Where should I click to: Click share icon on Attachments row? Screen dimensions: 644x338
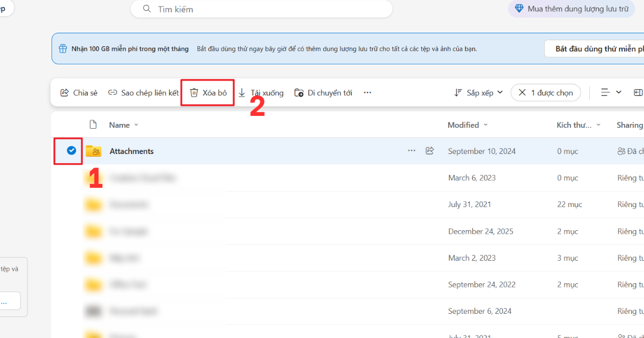pyautogui.click(x=429, y=151)
